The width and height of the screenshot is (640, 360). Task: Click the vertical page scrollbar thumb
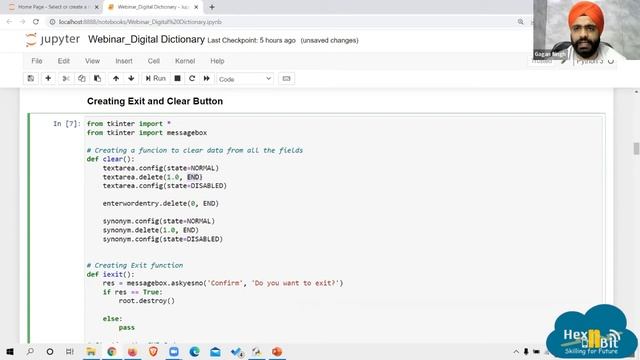click(x=636, y=149)
